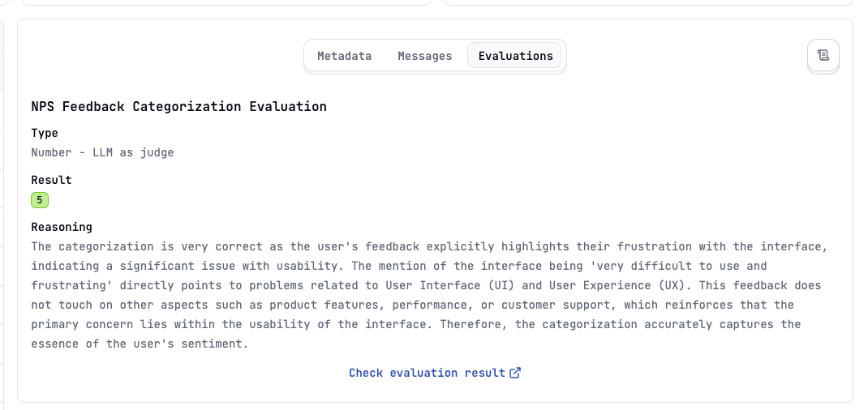
Task: Open the scroll log icon button
Action: (823, 55)
